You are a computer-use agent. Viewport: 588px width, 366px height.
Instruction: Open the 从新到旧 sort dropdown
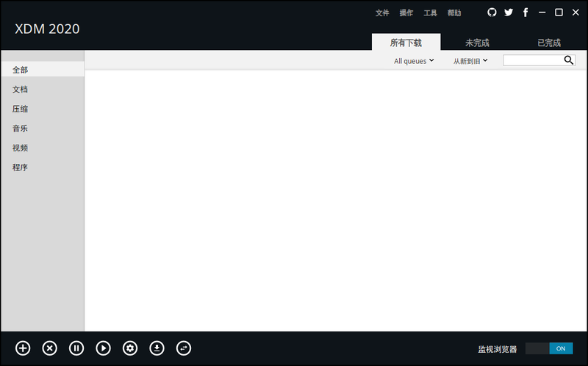pyautogui.click(x=470, y=61)
